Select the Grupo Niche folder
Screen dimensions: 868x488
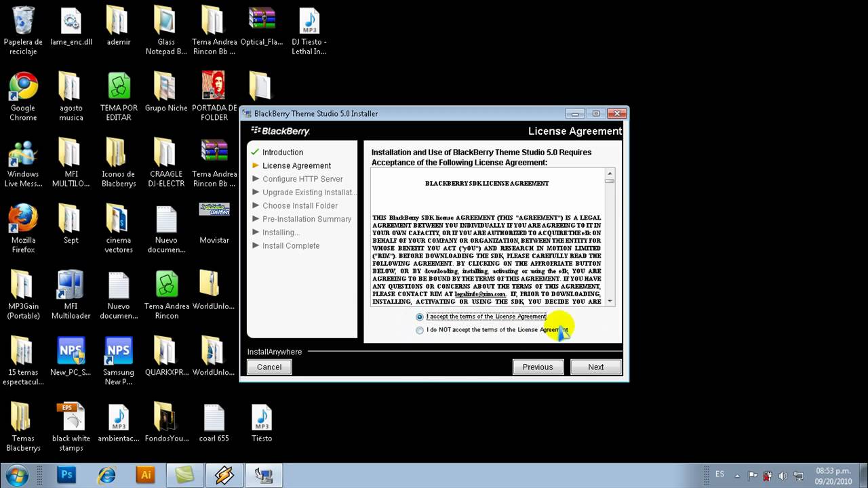[166, 92]
